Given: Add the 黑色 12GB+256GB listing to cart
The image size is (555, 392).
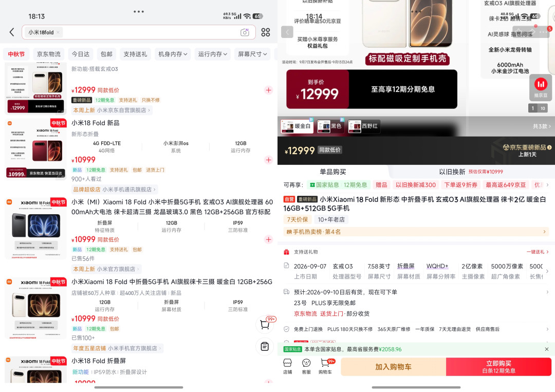Looking at the screenshot, I should 269,239.
